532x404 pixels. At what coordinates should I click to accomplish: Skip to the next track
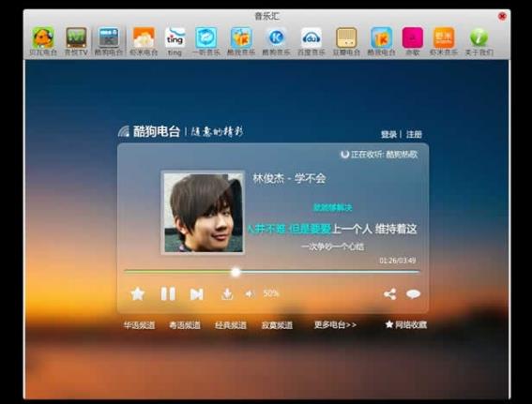(196, 294)
